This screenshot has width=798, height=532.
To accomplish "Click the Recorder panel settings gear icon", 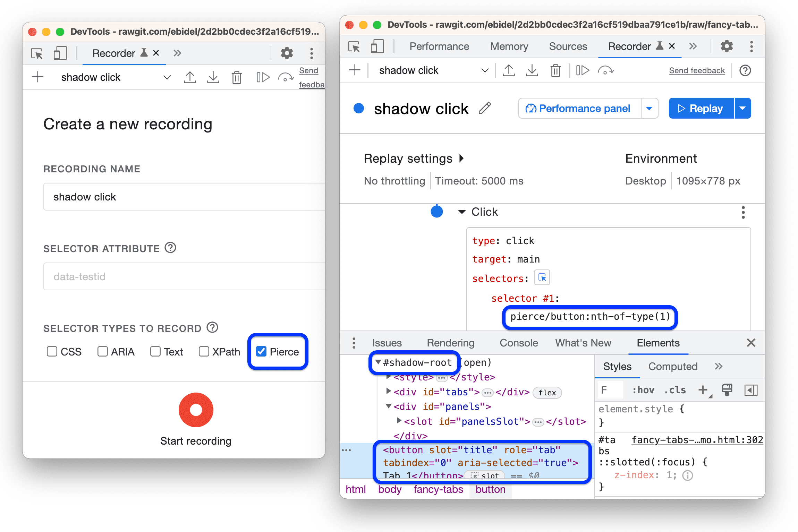I will click(285, 52).
